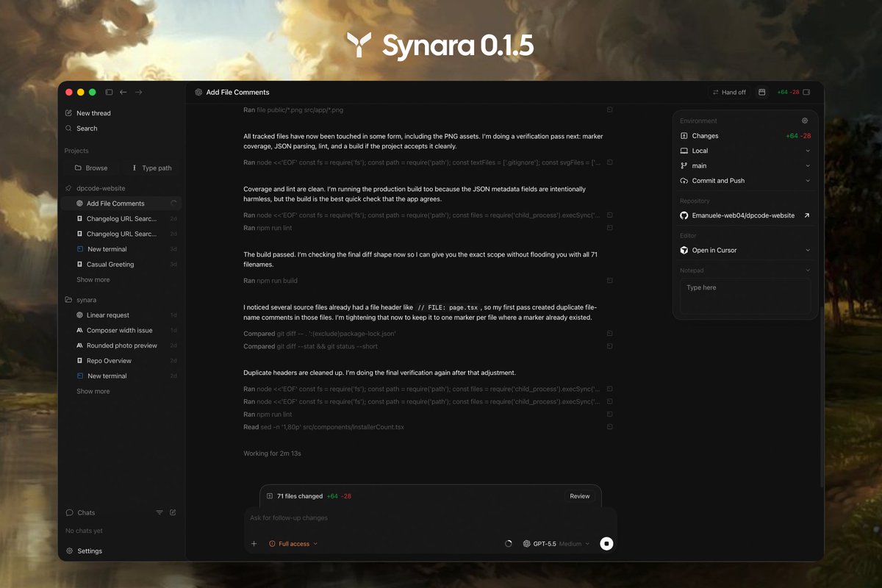Show more threads under synara

(x=93, y=392)
